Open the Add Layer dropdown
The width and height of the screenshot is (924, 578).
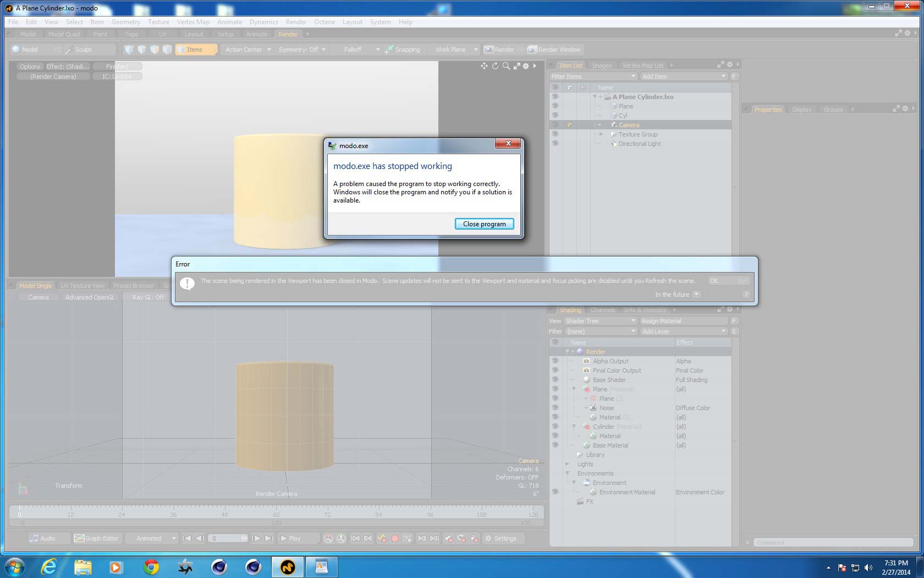coord(684,331)
